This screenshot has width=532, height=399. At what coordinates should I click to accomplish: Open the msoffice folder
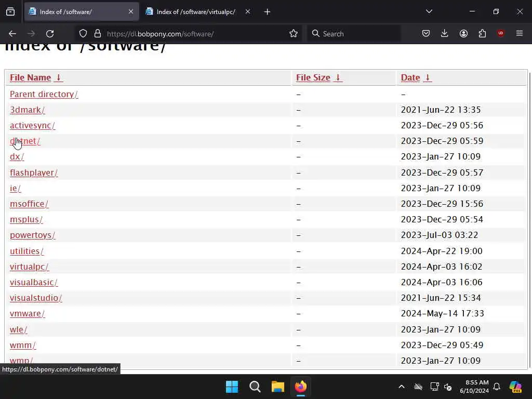29,204
